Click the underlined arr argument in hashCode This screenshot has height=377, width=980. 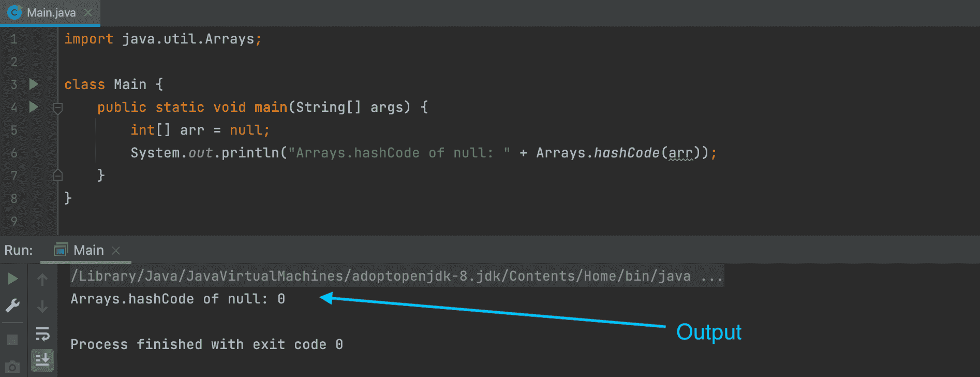click(680, 153)
